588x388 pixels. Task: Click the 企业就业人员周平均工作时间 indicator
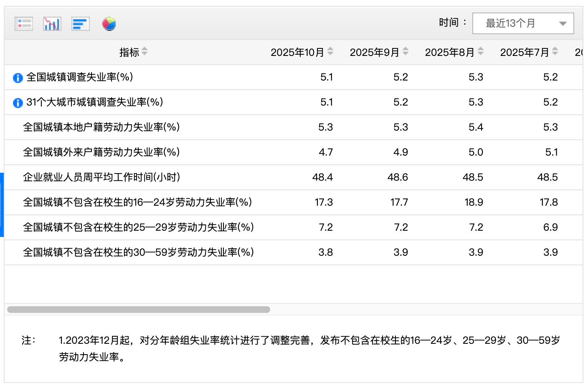101,177
